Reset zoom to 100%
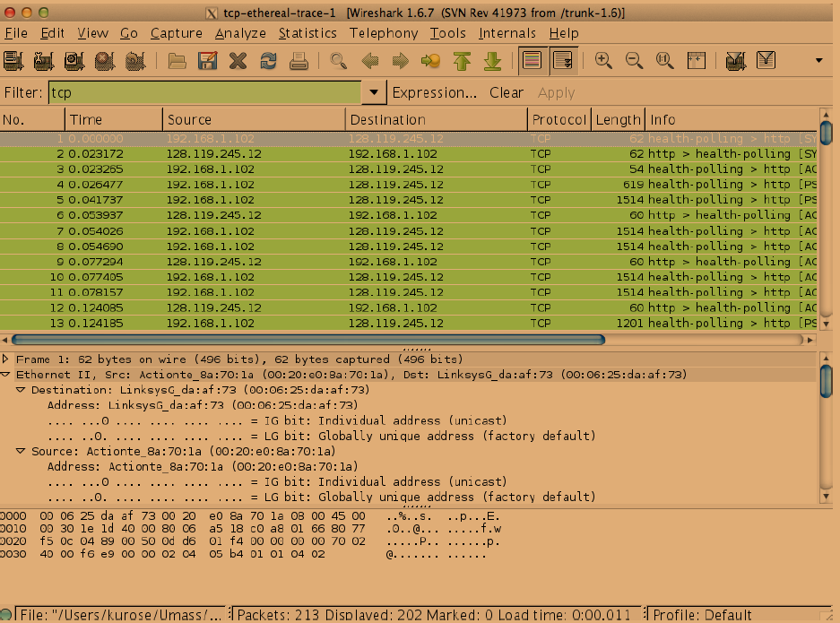Screen dimensions: 840x623 coord(664,61)
